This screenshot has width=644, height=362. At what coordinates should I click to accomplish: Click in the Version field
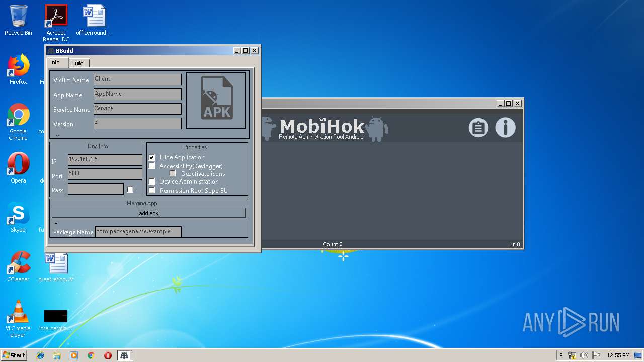137,123
